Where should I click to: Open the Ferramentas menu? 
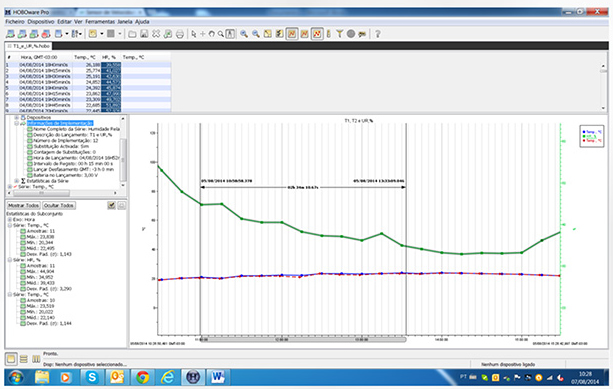coord(100,22)
